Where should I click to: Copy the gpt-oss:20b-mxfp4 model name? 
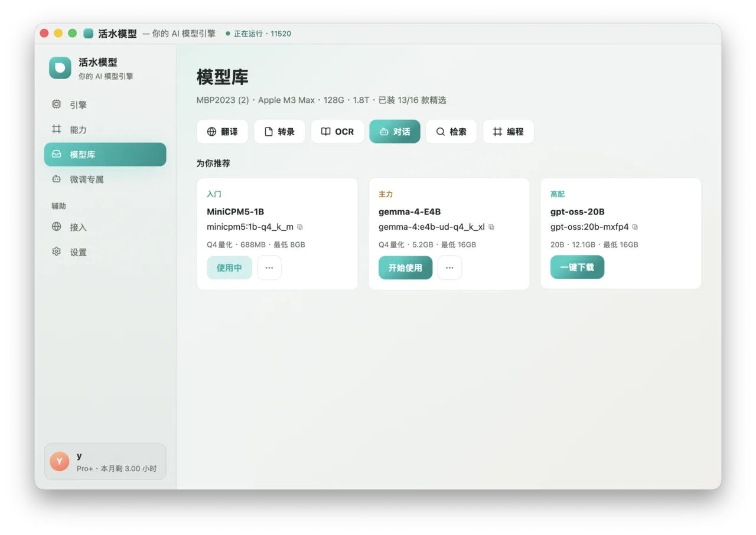pos(635,227)
